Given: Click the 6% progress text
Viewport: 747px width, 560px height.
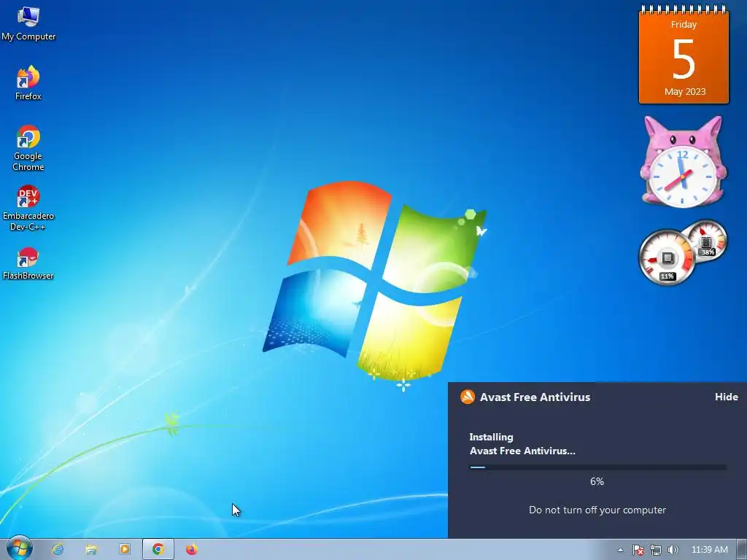Looking at the screenshot, I should tap(597, 481).
